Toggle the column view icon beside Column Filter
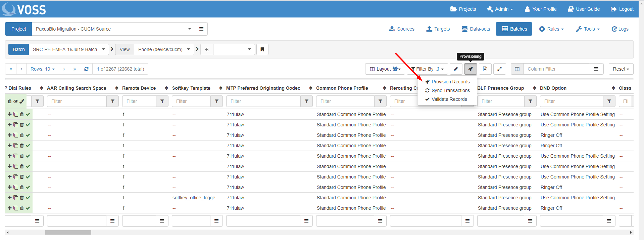Image resolution: width=644 pixels, height=240 pixels. pyautogui.click(x=517, y=69)
